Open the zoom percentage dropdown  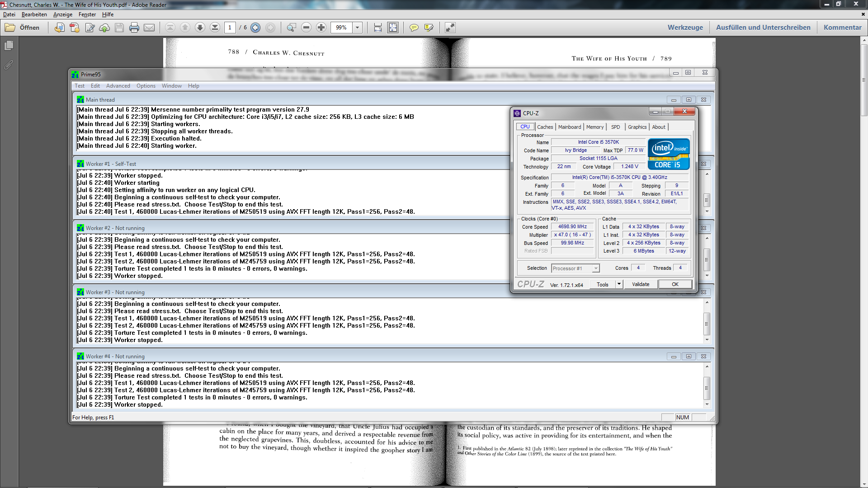[x=357, y=28]
